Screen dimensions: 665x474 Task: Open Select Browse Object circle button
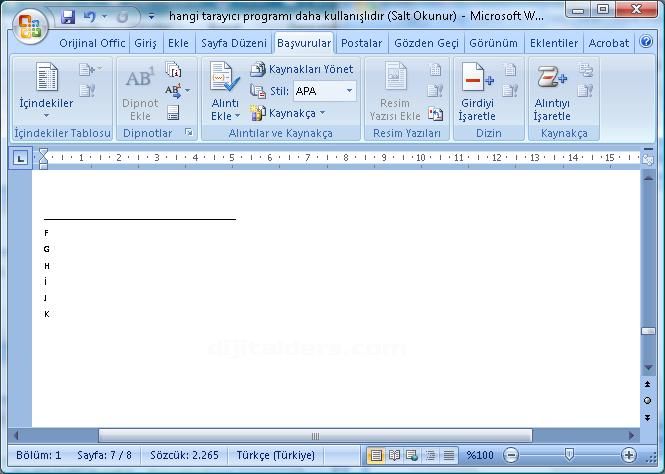(x=648, y=401)
